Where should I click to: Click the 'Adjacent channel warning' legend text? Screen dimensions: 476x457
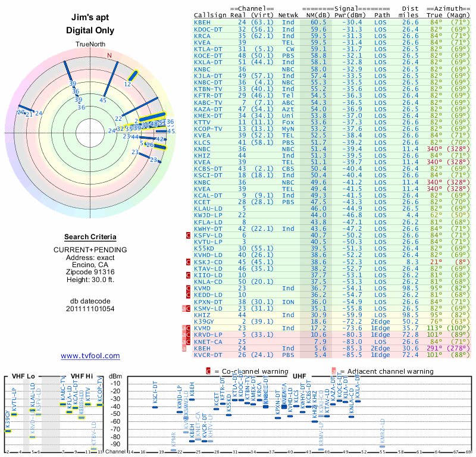(x=390, y=371)
